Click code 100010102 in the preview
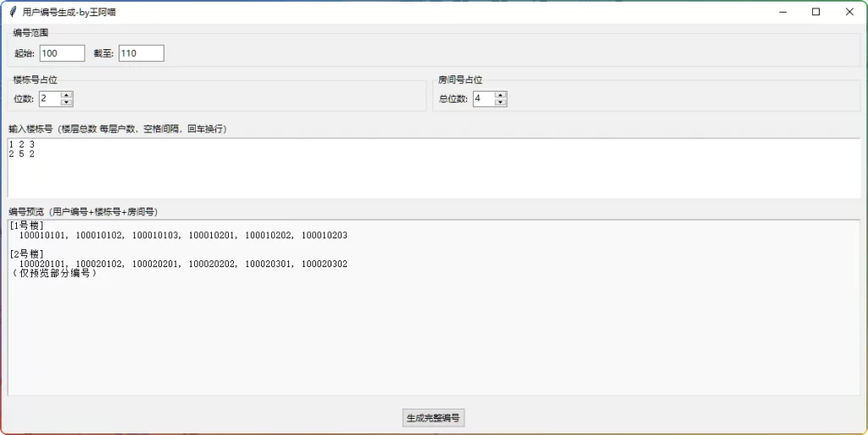 (x=98, y=235)
